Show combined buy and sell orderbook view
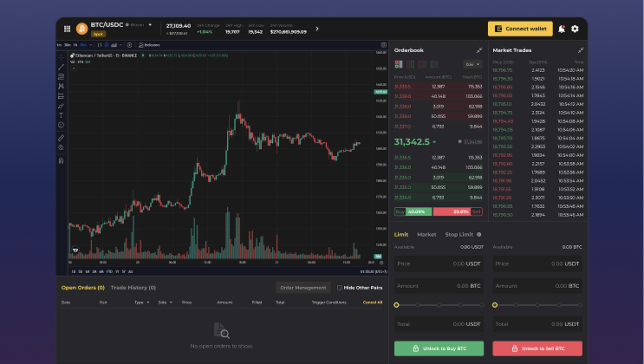Screen dimensions: 644x364 [x=399, y=64]
